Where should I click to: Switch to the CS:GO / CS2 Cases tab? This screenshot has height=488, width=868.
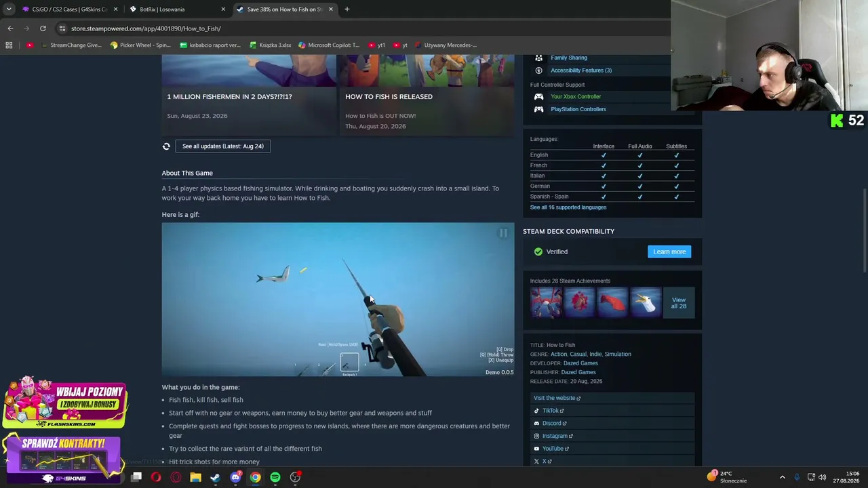coord(68,9)
